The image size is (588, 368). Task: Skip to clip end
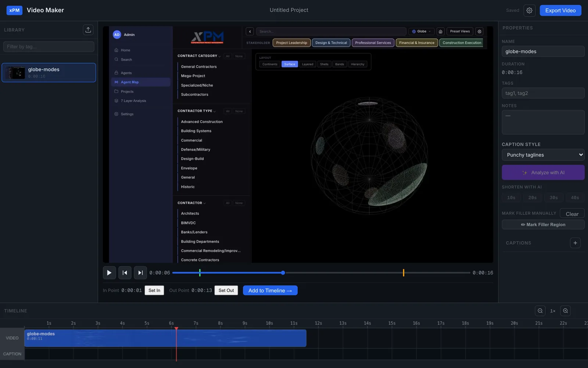(x=140, y=273)
